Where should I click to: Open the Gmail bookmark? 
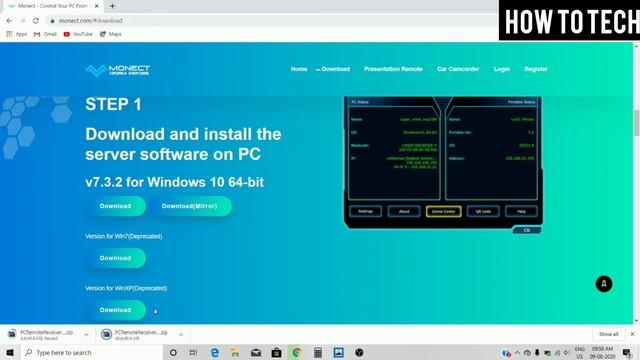45,34
